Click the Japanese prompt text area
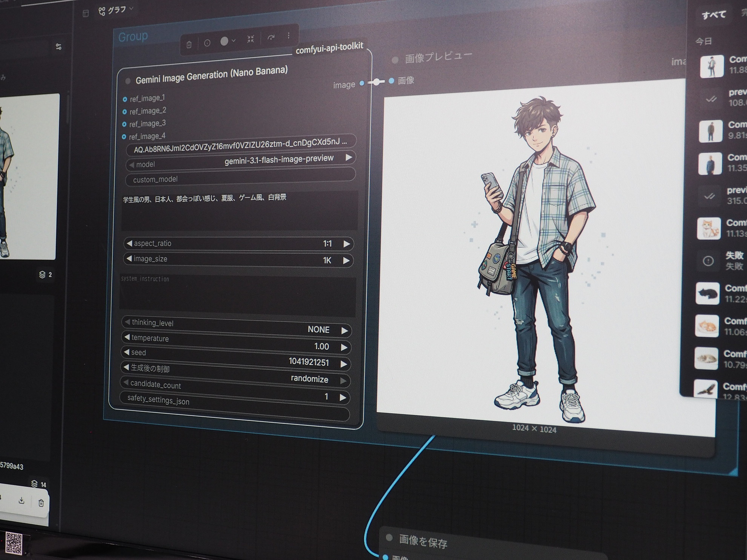The width and height of the screenshot is (747, 560). [x=239, y=210]
